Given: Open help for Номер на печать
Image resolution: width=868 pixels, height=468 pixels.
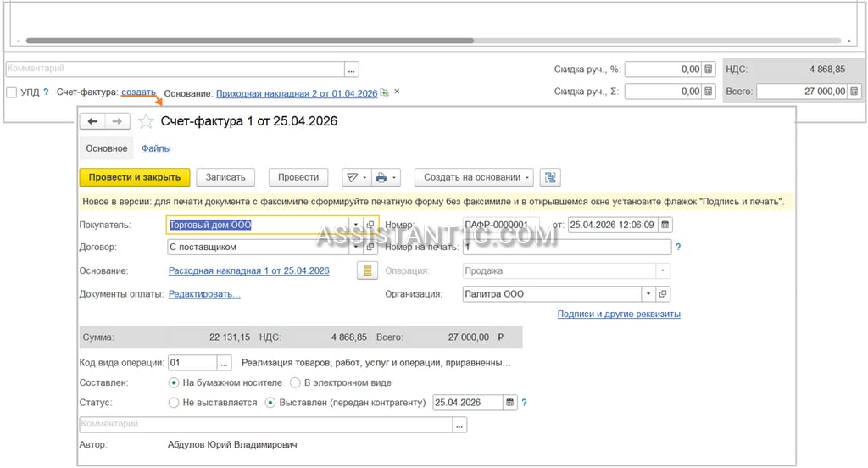Looking at the screenshot, I should (678, 247).
